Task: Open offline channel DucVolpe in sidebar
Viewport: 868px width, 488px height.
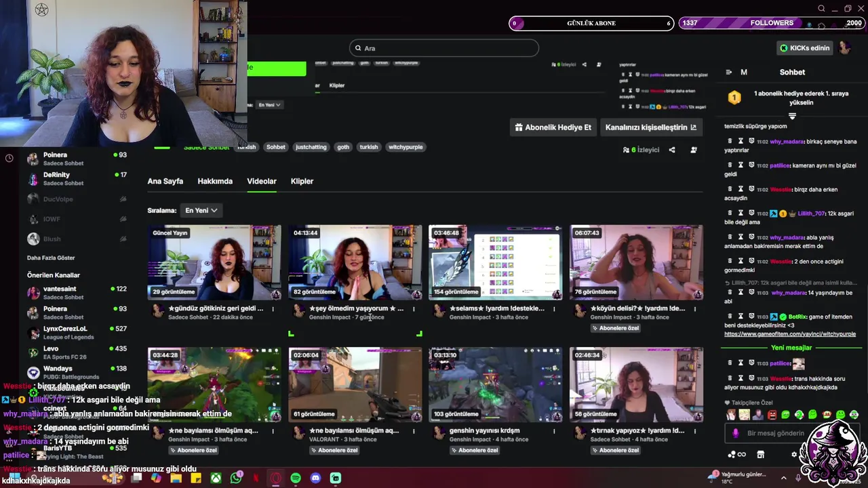Action: (77, 199)
